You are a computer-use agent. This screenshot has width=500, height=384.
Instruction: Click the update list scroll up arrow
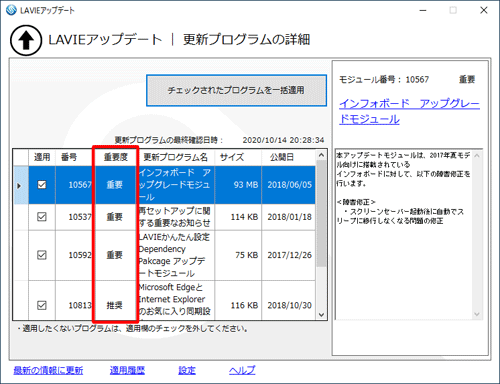321,155
